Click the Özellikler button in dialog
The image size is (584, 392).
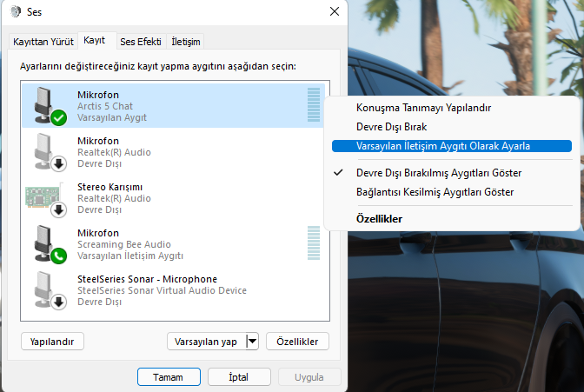297,342
